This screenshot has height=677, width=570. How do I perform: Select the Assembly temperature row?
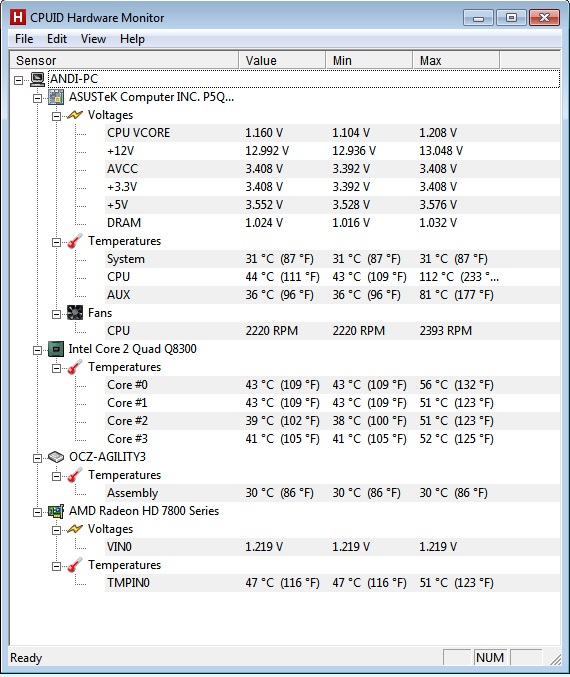[332, 493]
